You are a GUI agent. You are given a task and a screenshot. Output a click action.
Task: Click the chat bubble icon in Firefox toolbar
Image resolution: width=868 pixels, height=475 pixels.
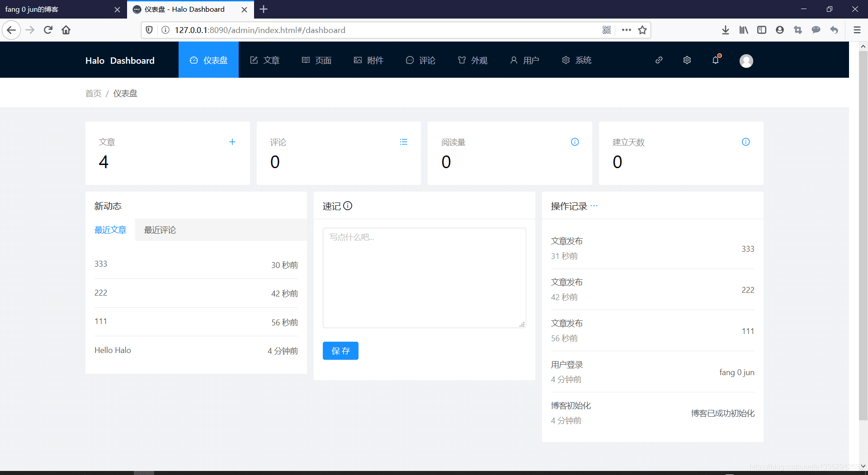tap(816, 30)
